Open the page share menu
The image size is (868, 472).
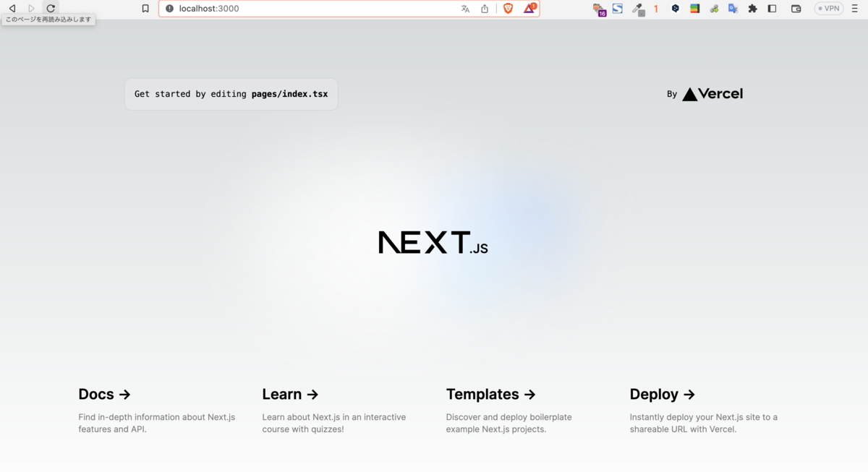[484, 8]
